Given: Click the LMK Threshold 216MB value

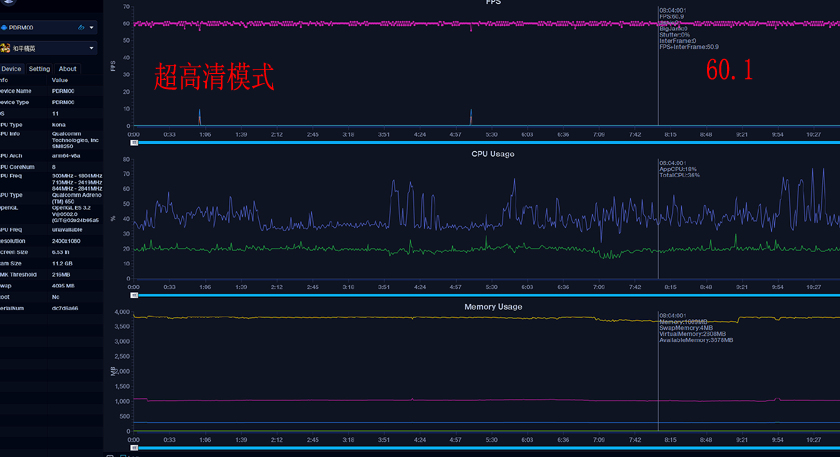Looking at the screenshot, I should 61,274.
